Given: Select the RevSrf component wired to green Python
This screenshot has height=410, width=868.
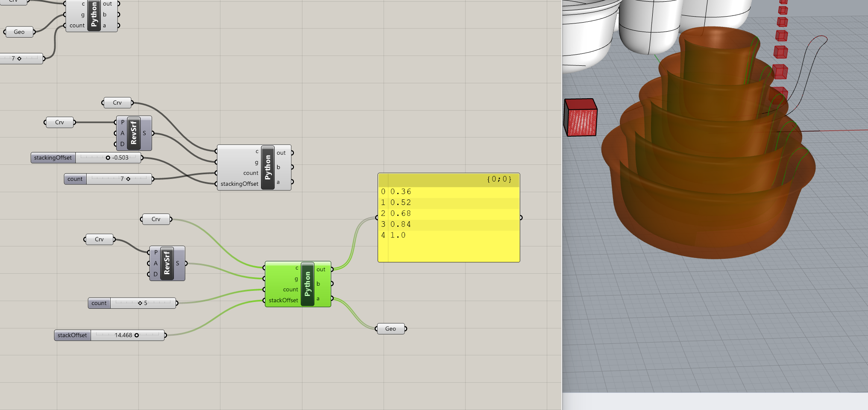Looking at the screenshot, I should [x=167, y=263].
